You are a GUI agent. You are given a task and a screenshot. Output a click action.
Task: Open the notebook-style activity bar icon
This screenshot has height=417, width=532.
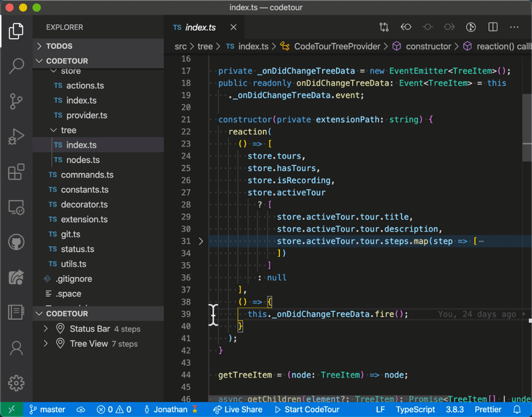16,312
